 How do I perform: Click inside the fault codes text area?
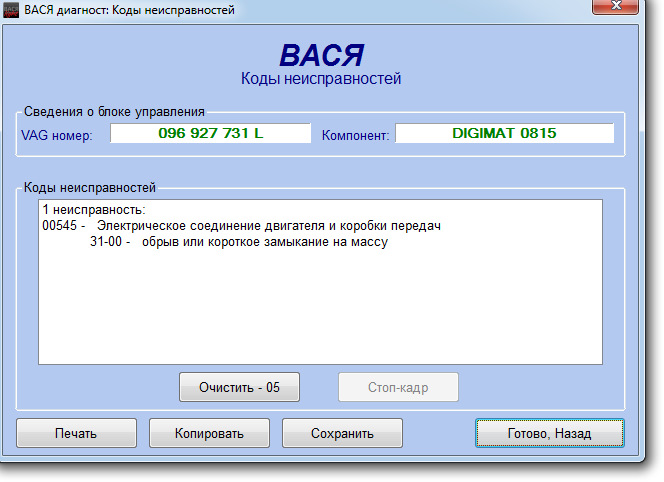click(321, 282)
